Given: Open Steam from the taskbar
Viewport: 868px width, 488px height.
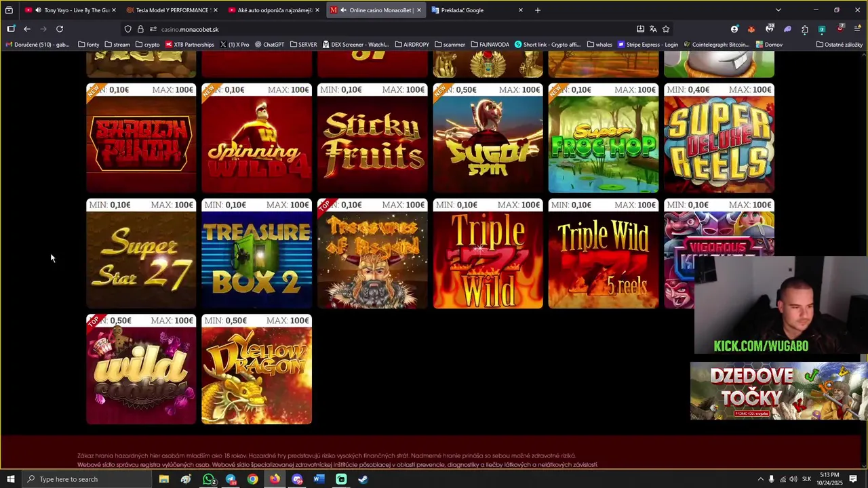Looking at the screenshot, I should point(363,479).
